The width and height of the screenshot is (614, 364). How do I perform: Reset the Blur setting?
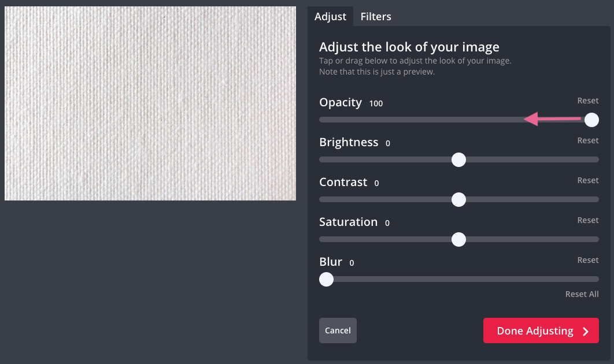pyautogui.click(x=587, y=261)
